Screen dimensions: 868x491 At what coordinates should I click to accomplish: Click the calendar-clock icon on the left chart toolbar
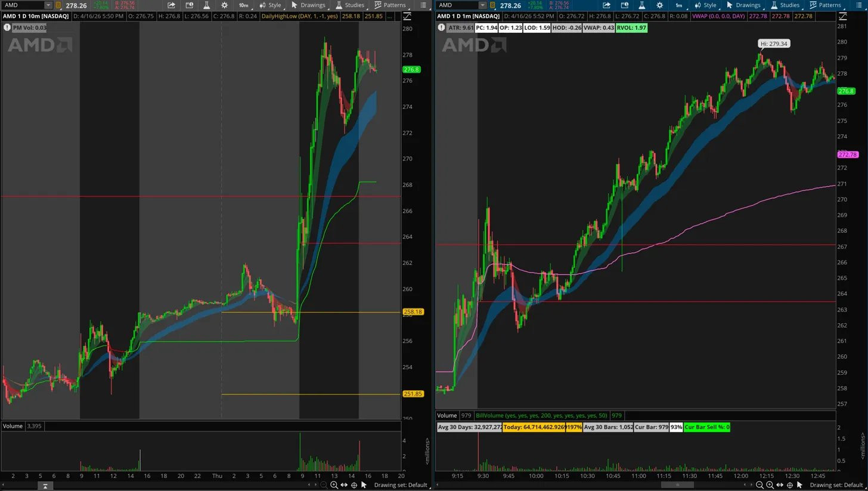[x=189, y=5]
